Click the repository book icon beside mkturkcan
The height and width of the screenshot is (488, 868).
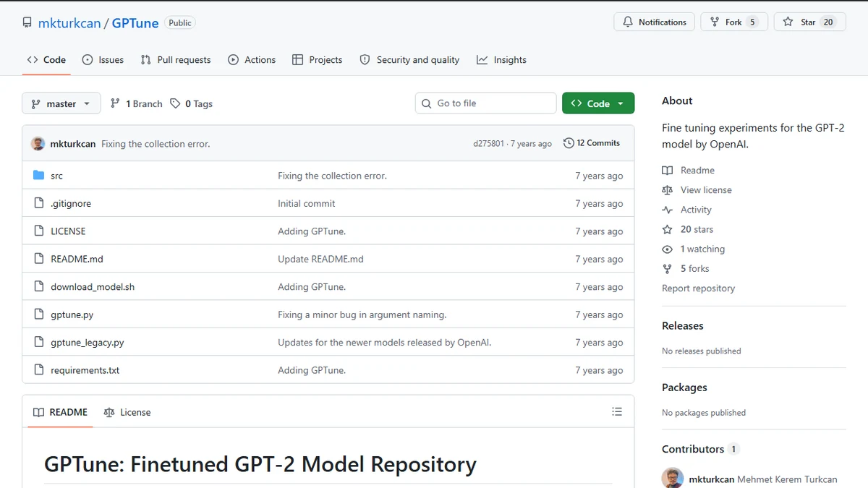point(27,22)
